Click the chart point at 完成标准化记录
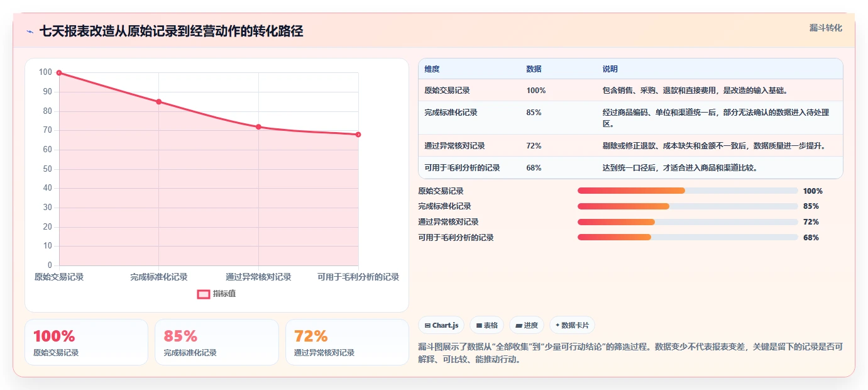This screenshot has width=868, height=390. (x=158, y=102)
